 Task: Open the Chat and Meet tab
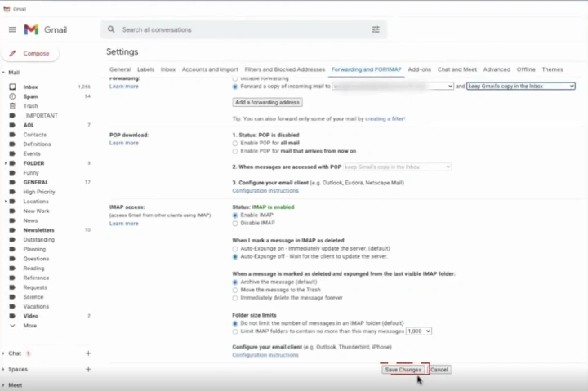(x=457, y=69)
